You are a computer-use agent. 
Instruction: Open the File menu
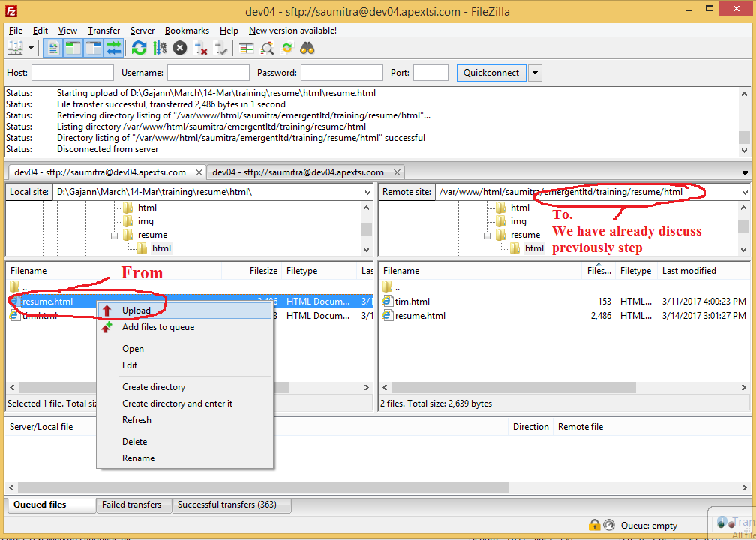[16, 31]
